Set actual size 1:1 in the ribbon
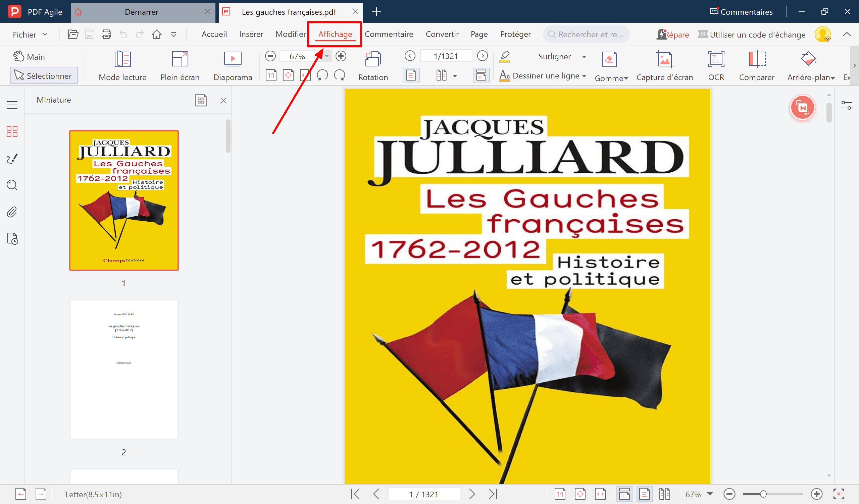The image size is (859, 504). (x=271, y=75)
